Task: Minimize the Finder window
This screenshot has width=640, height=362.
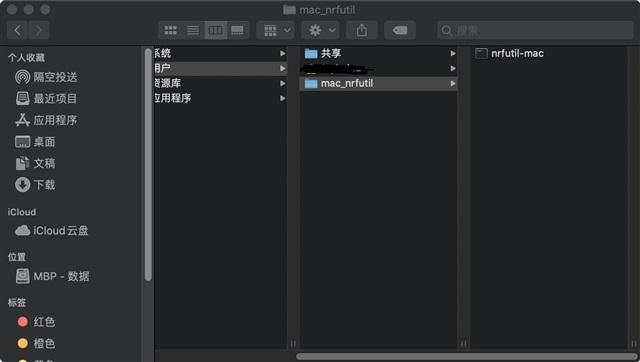Action: click(x=29, y=9)
